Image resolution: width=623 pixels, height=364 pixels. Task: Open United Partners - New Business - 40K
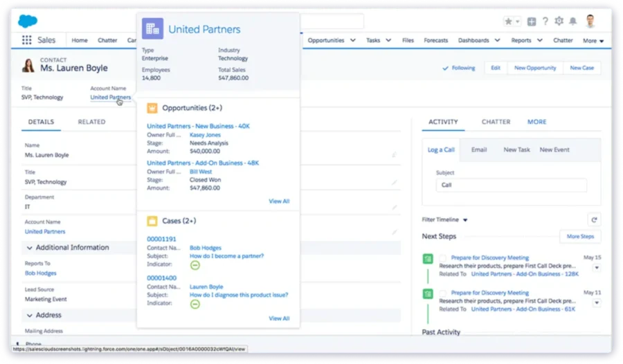pos(198,126)
